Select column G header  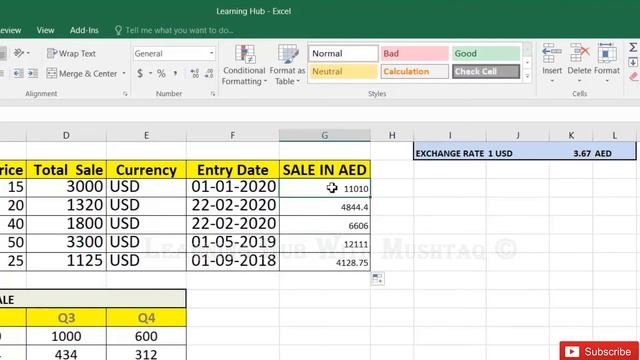324,135
